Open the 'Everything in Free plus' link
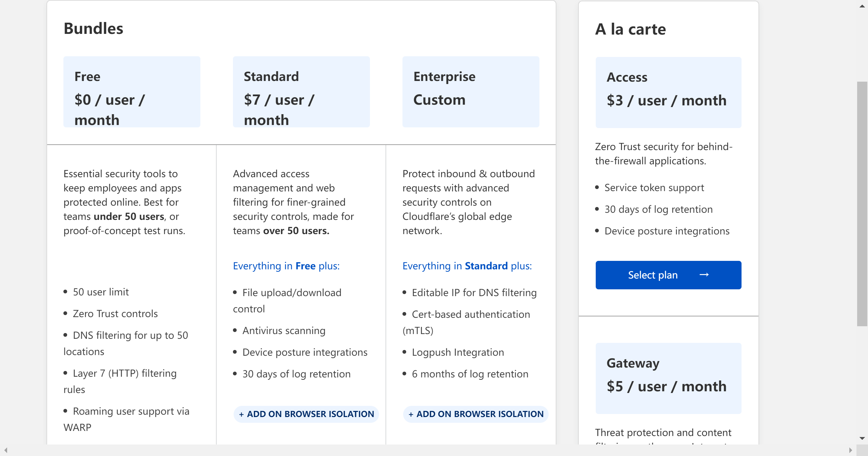Image resolution: width=868 pixels, height=456 pixels. pyautogui.click(x=286, y=266)
